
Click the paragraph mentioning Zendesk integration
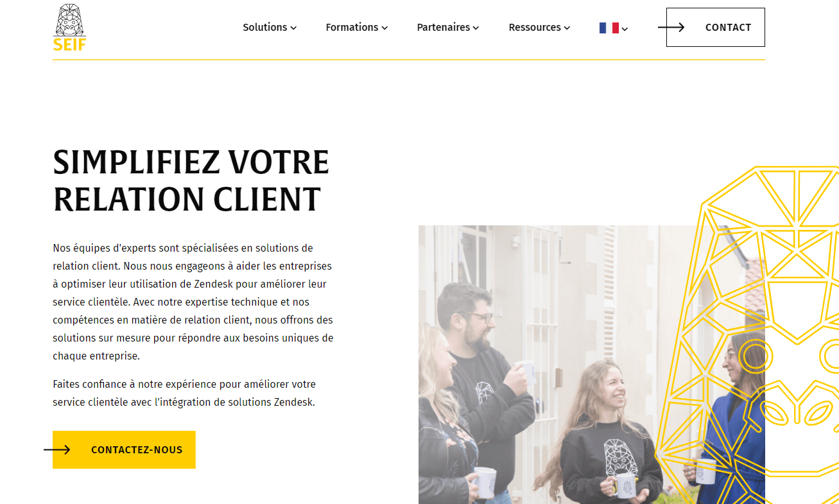(x=184, y=393)
